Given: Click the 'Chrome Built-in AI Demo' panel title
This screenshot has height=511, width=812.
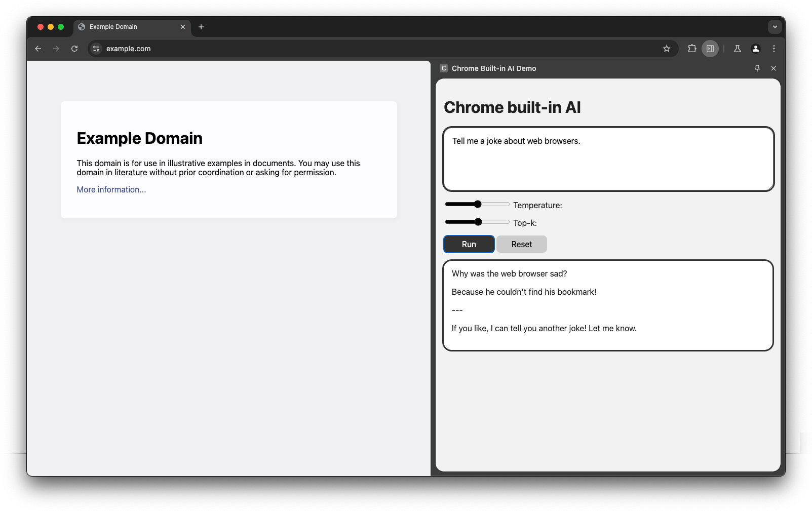Looking at the screenshot, I should [x=494, y=68].
